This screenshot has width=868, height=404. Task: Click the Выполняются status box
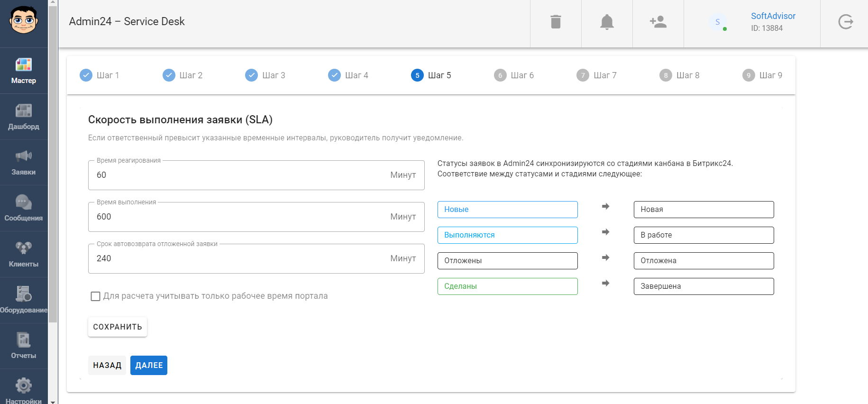coord(508,235)
